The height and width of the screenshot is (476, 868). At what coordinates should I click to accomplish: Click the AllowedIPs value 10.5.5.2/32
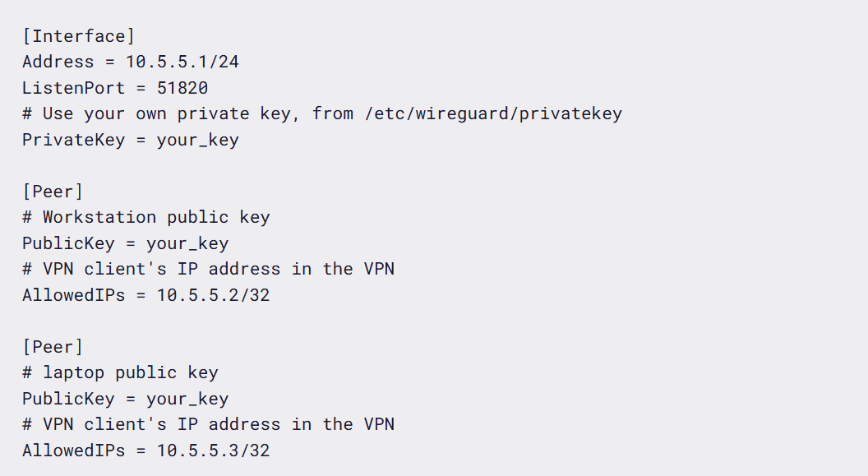213,295
